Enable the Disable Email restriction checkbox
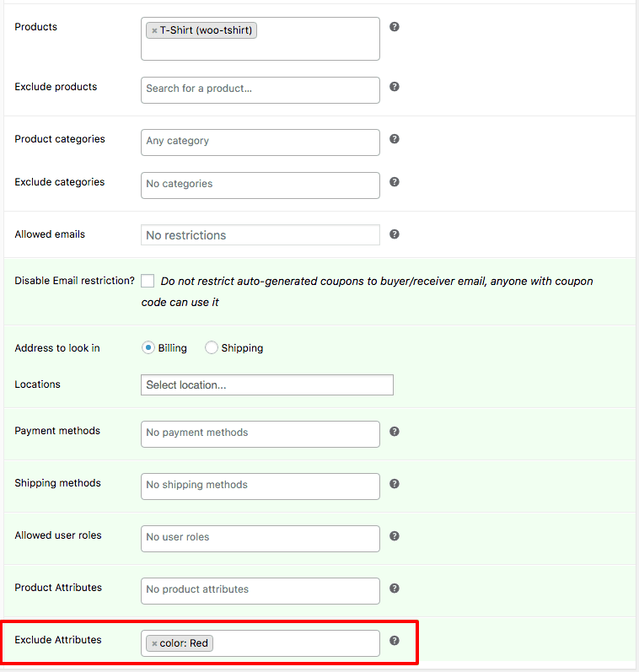Screen dimensions: 639x672 pos(148,281)
